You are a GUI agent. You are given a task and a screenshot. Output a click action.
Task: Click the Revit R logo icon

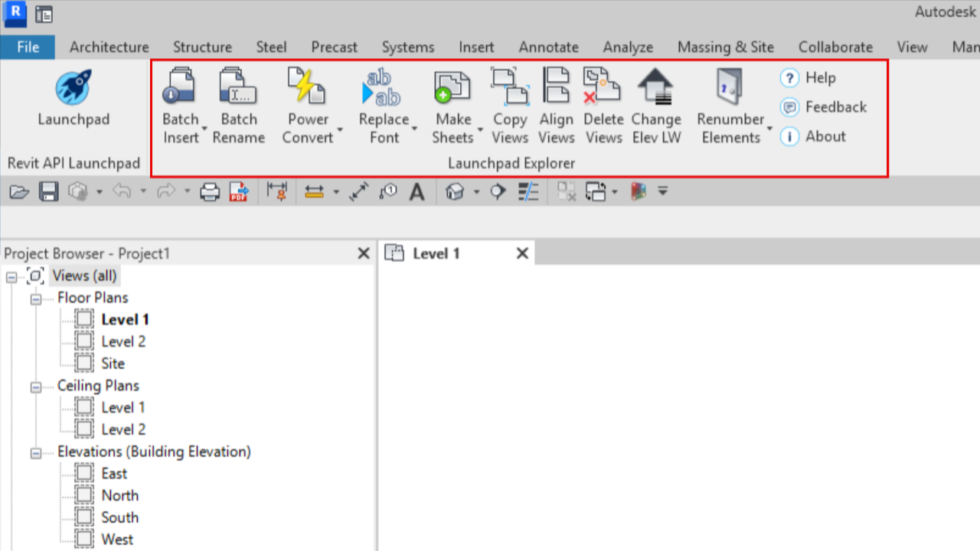pyautogui.click(x=15, y=13)
